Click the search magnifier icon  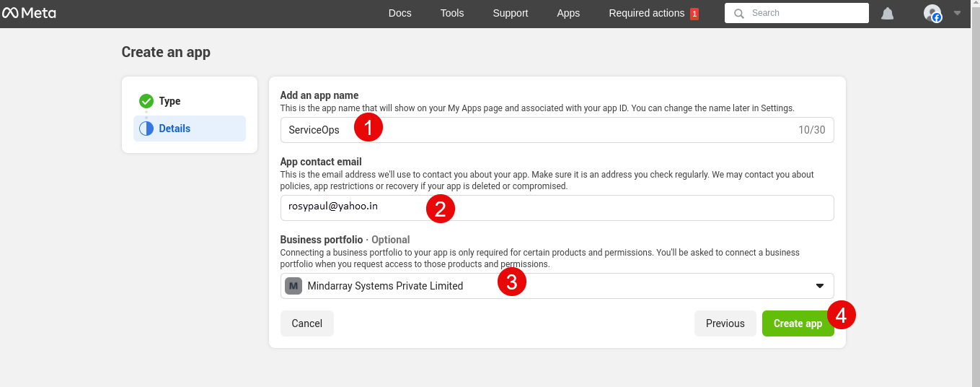738,13
